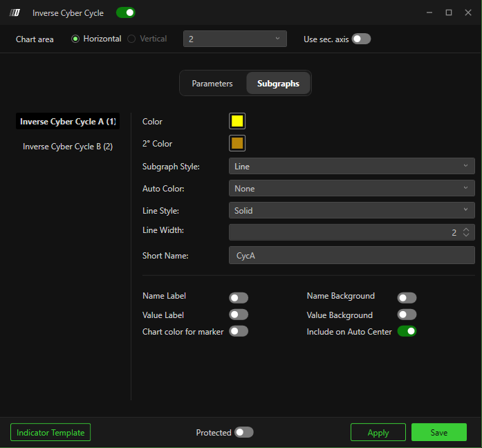The height and width of the screenshot is (448, 482).
Task: Expand the Line Style dropdown
Action: 351,210
